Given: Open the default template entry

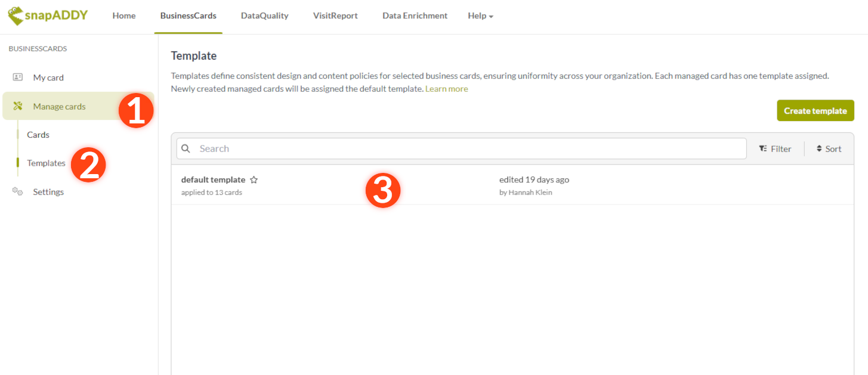Looking at the screenshot, I should [213, 179].
